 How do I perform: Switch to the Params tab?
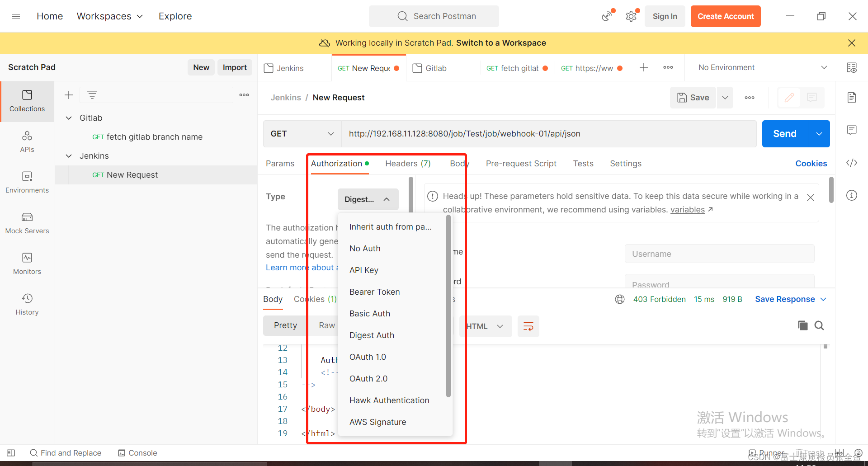[280, 164]
